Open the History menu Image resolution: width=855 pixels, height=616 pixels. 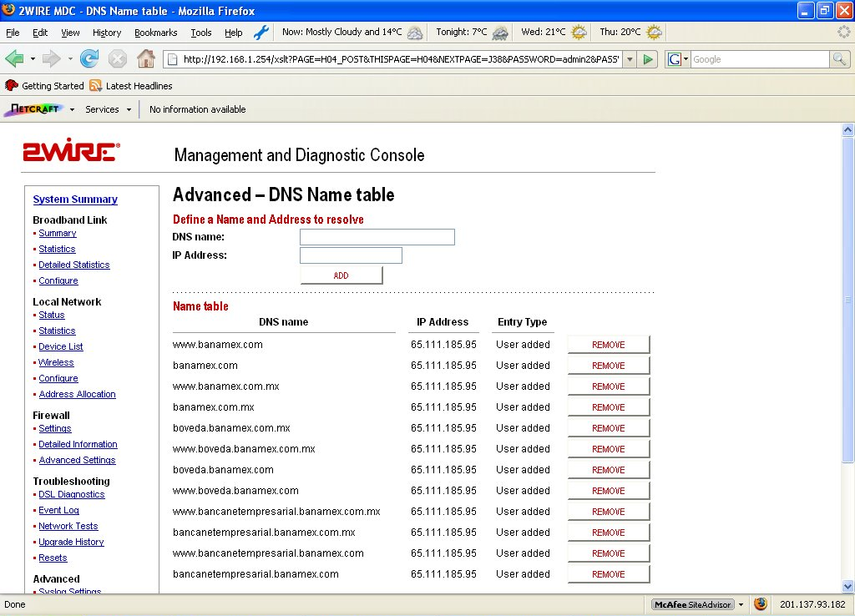pyautogui.click(x=107, y=33)
